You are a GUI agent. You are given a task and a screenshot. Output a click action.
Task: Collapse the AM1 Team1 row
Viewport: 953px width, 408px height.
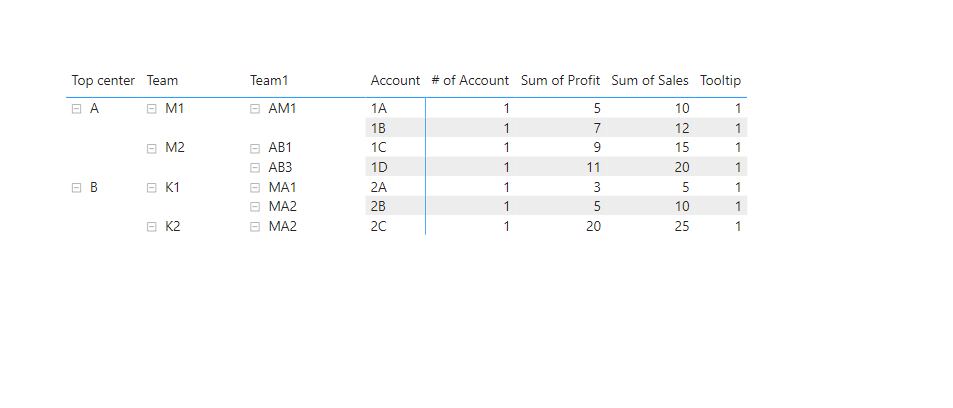point(255,109)
